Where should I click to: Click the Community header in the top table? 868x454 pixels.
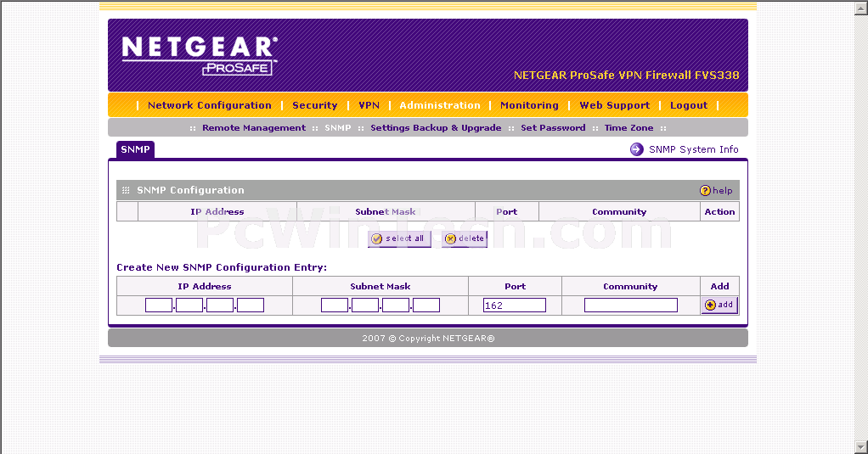[619, 212]
